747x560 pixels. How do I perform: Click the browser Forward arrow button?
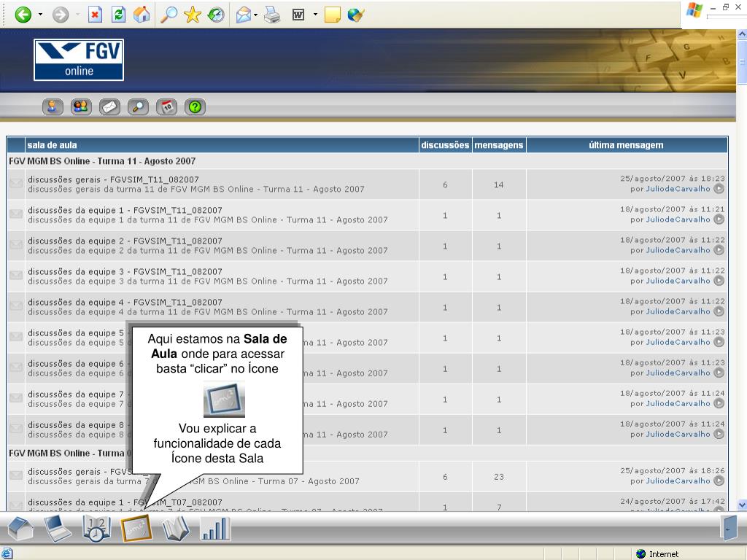point(61,15)
